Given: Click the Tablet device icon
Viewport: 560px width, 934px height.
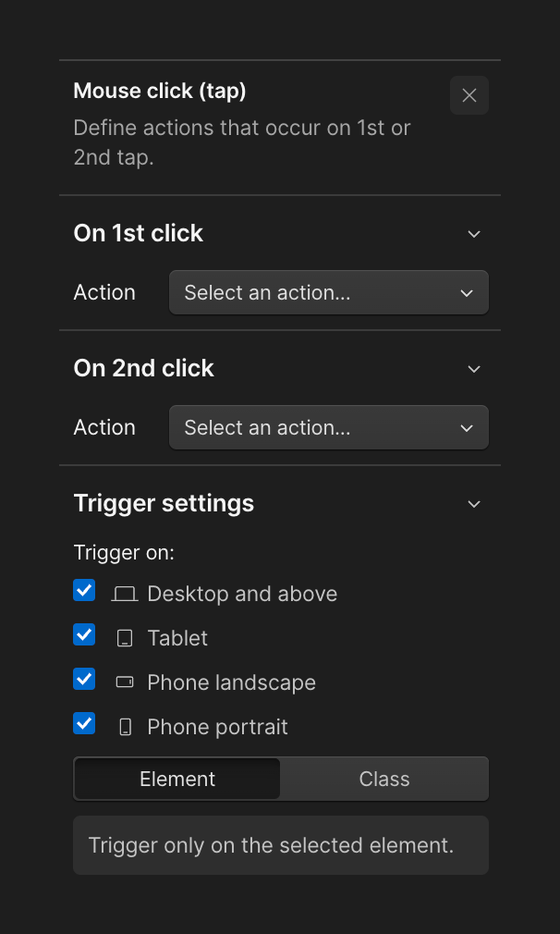Looking at the screenshot, I should click(124, 638).
